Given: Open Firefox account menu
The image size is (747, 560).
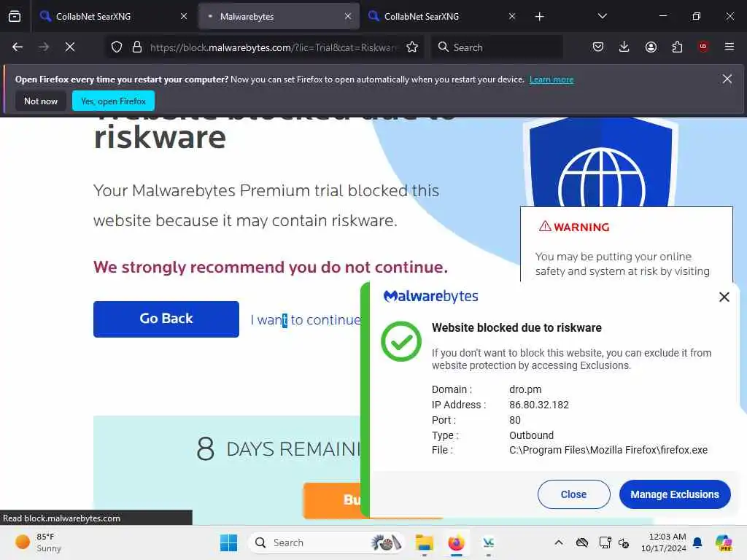Looking at the screenshot, I should pyautogui.click(x=651, y=47).
